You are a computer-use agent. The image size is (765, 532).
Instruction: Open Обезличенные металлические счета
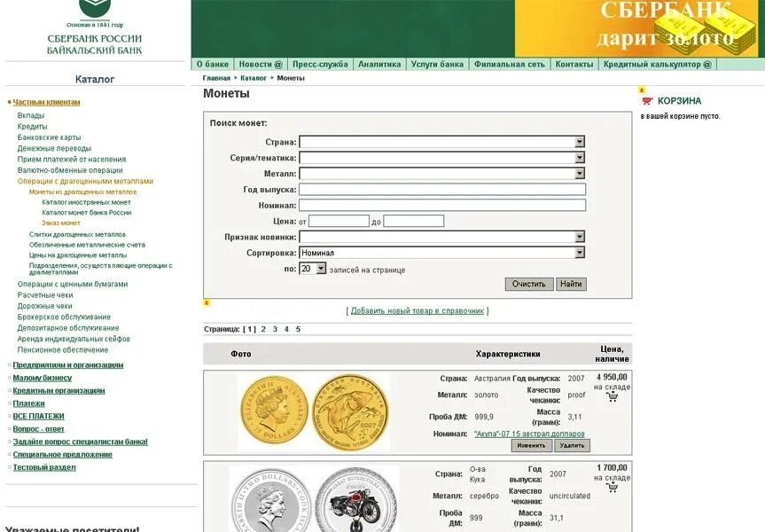coord(87,245)
